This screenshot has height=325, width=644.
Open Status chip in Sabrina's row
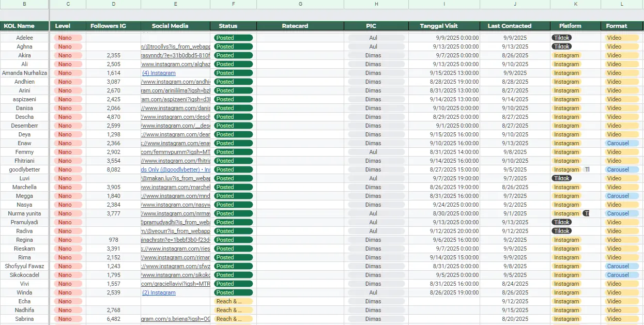[233, 319]
